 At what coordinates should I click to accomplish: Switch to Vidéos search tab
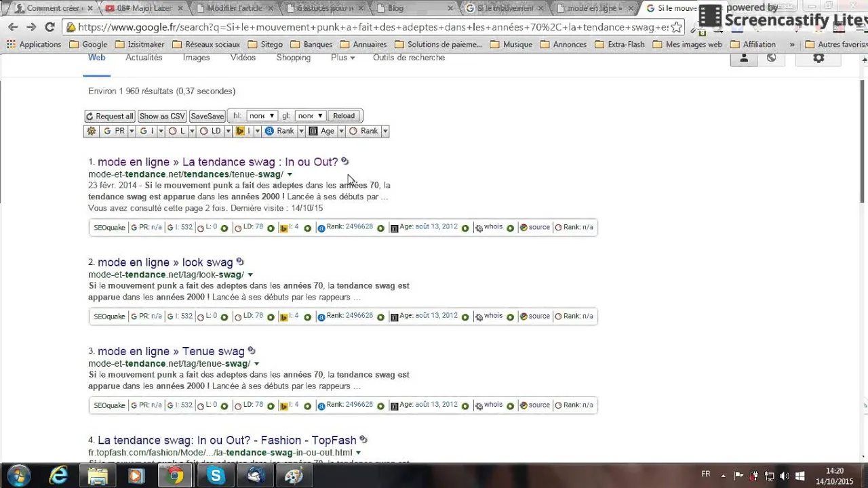243,58
